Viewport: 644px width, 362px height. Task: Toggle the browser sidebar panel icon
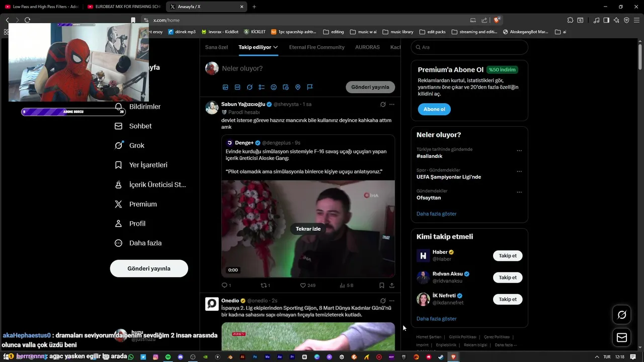click(606, 20)
